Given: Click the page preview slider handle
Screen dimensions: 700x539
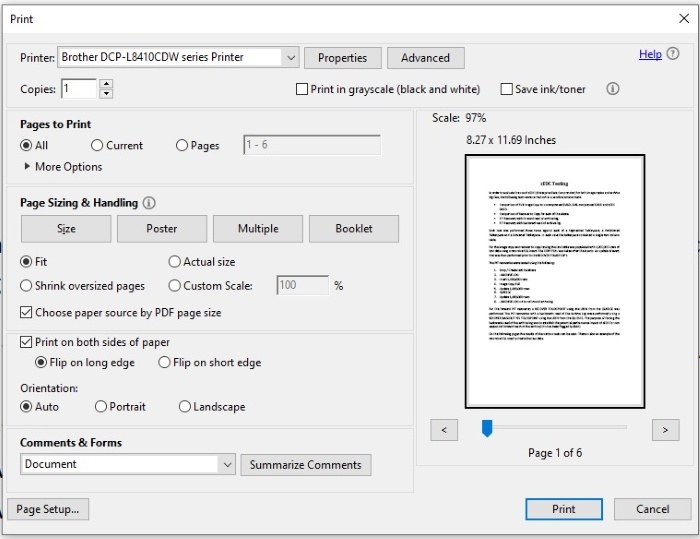Looking at the screenshot, I should 487,428.
